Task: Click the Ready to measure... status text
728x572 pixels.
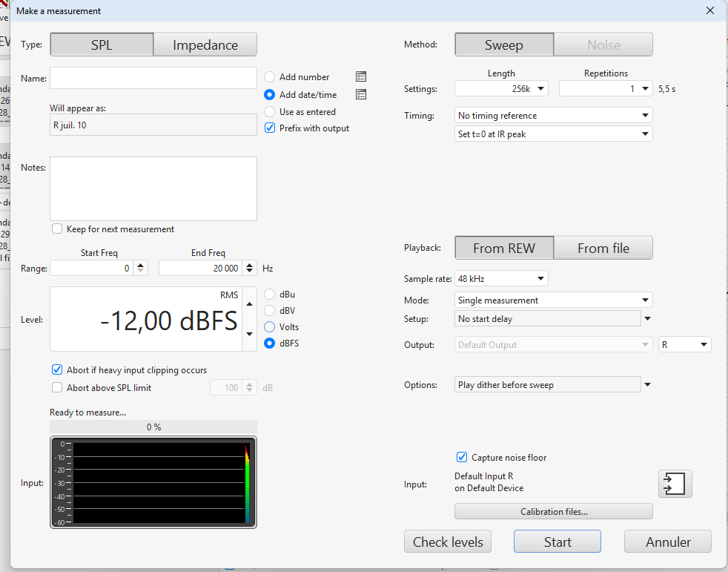Action: point(87,412)
